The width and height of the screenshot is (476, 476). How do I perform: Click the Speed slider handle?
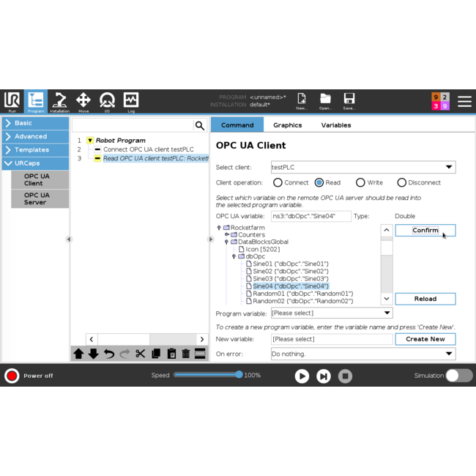239,375
